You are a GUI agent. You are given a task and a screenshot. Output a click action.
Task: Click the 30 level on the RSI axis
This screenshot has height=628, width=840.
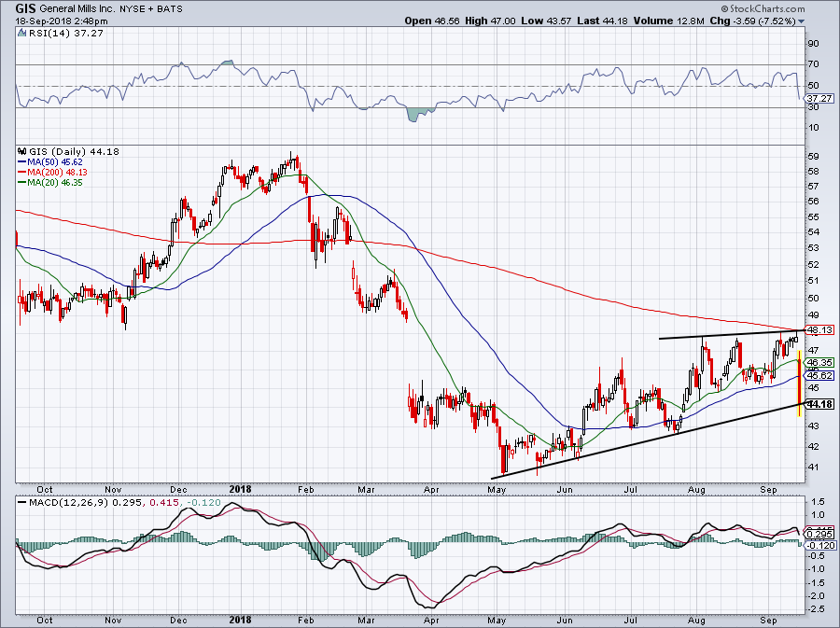tap(813, 107)
